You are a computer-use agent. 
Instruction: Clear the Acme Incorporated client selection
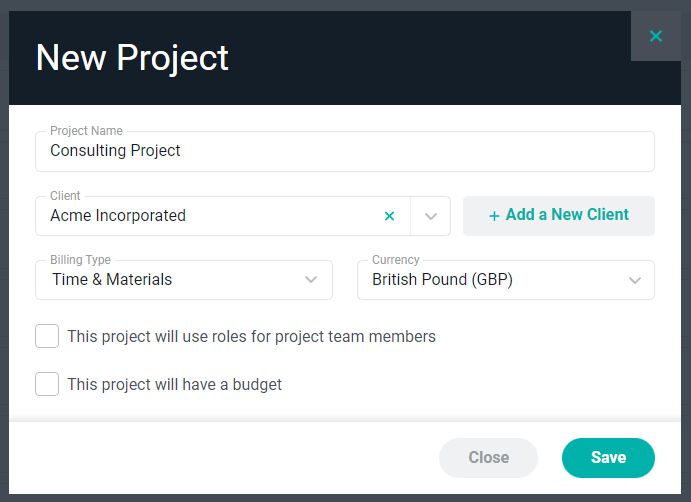(389, 216)
